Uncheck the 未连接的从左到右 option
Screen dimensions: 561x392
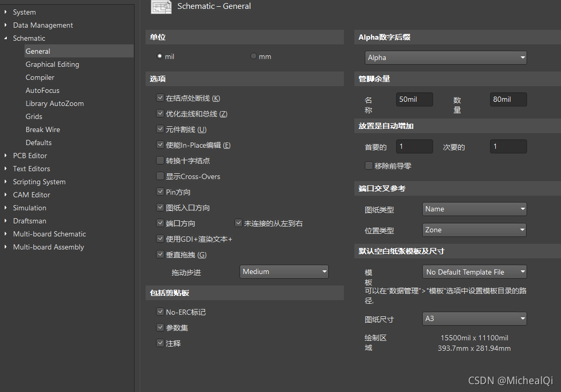238,223
